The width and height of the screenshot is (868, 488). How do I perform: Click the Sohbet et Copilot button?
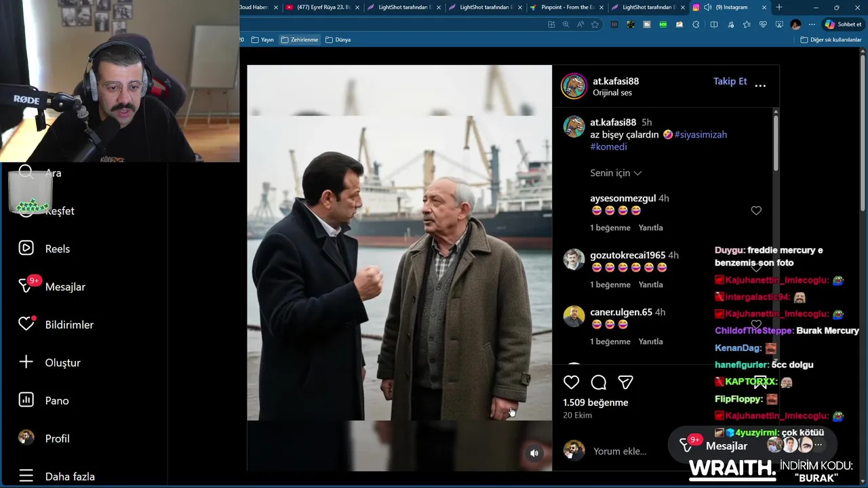pyautogui.click(x=843, y=24)
